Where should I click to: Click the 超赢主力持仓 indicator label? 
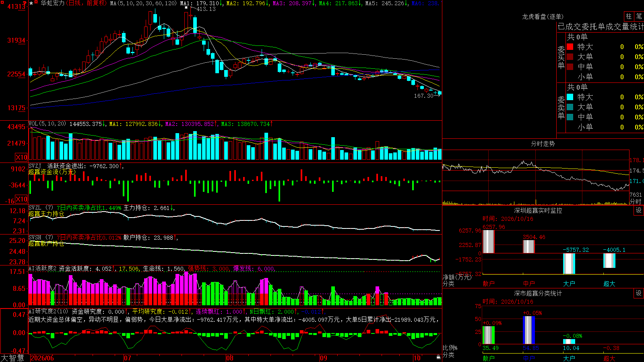click(x=46, y=214)
